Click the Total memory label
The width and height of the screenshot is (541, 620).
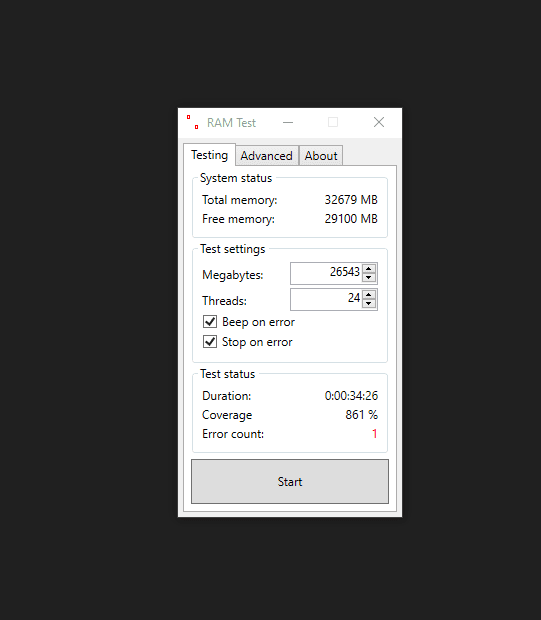coord(240,200)
